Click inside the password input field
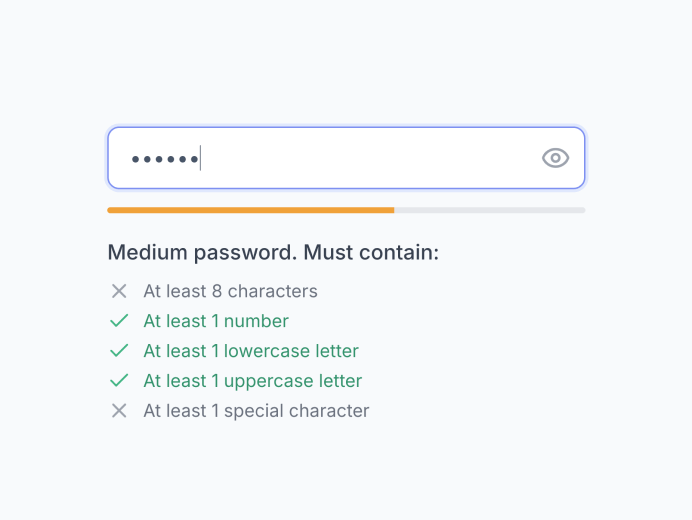This screenshot has width=692, height=520. (346, 158)
